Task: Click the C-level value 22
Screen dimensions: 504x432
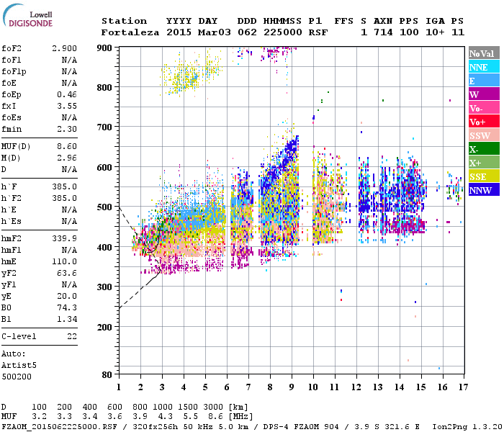Action: click(71, 336)
